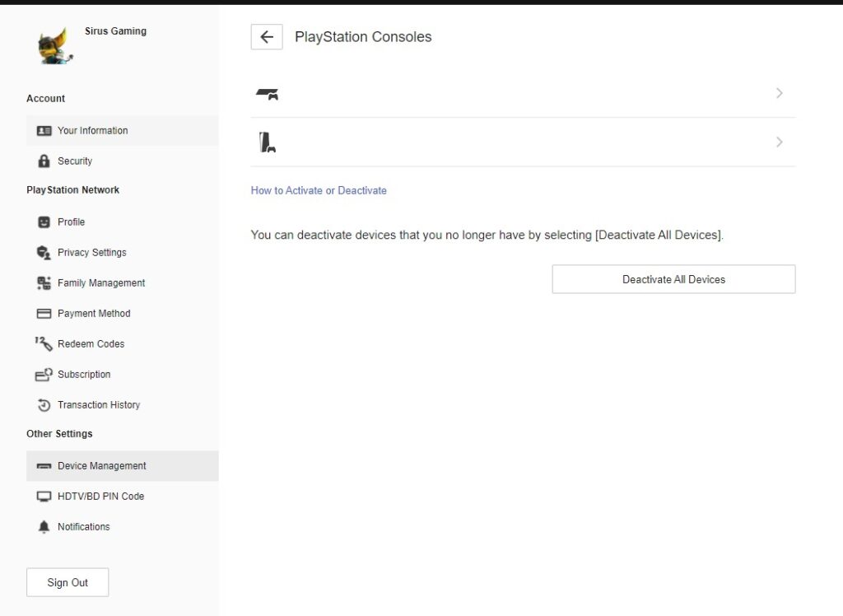The width and height of the screenshot is (843, 616).
Task: Open the Profile section
Action: pos(123,222)
